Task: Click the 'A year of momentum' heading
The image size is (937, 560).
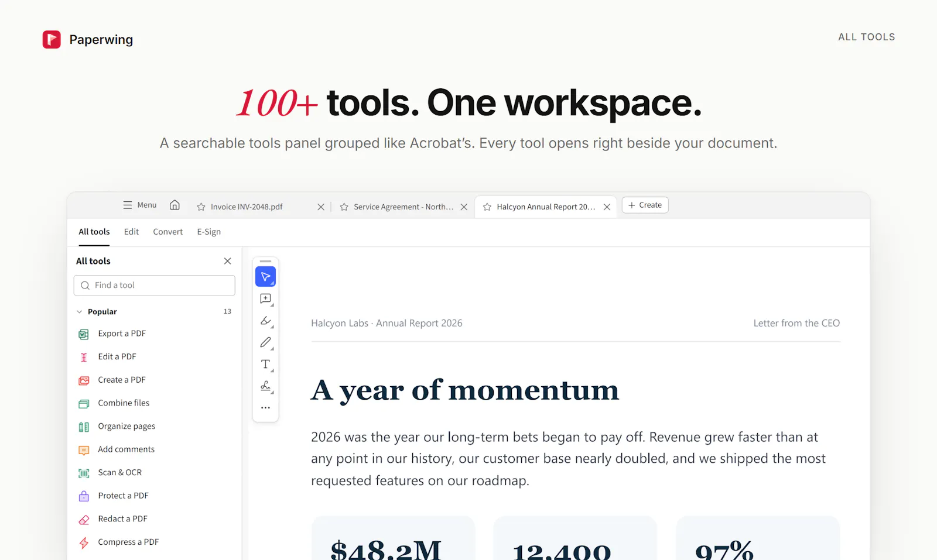Action: pyautogui.click(x=465, y=390)
